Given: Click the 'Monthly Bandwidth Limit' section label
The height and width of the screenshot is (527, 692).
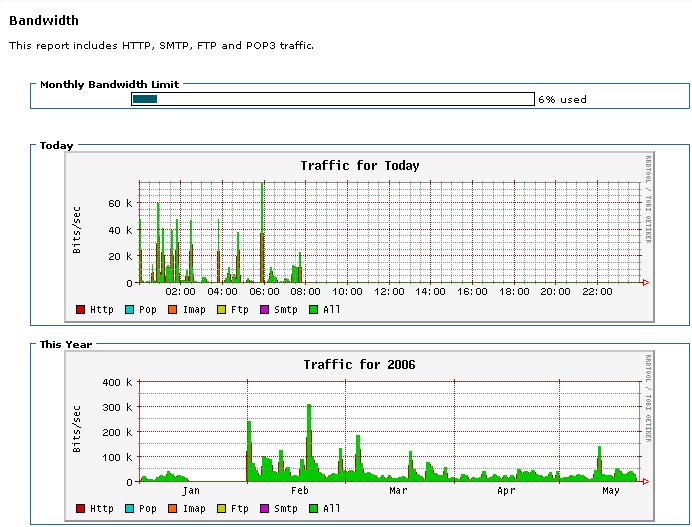Looking at the screenshot, I should (109, 85).
